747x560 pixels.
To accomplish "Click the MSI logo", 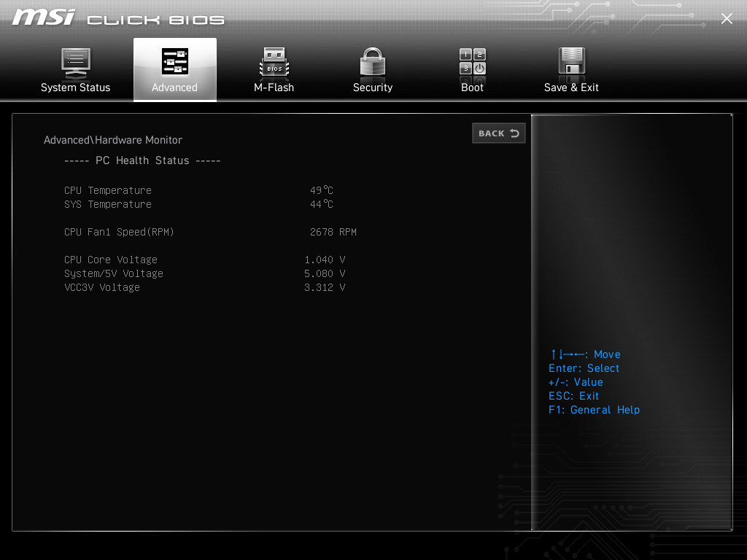I will [43, 17].
